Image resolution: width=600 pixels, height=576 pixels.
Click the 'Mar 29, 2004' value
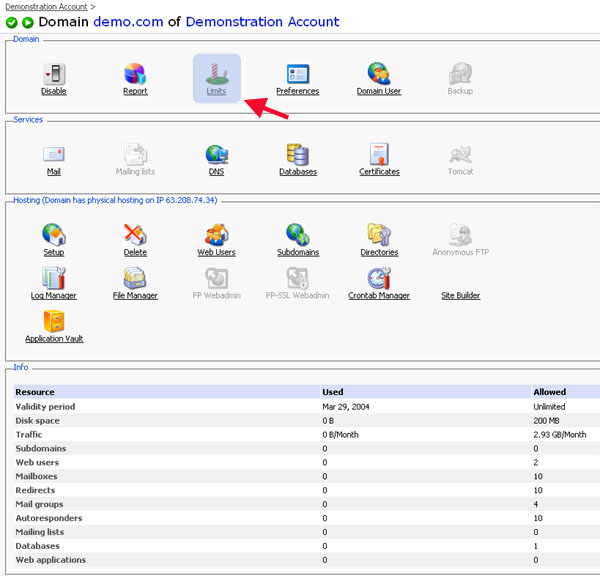tap(346, 406)
